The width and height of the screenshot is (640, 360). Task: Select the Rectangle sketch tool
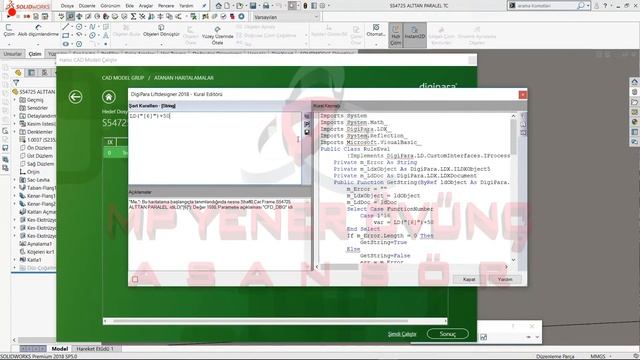pos(65,35)
